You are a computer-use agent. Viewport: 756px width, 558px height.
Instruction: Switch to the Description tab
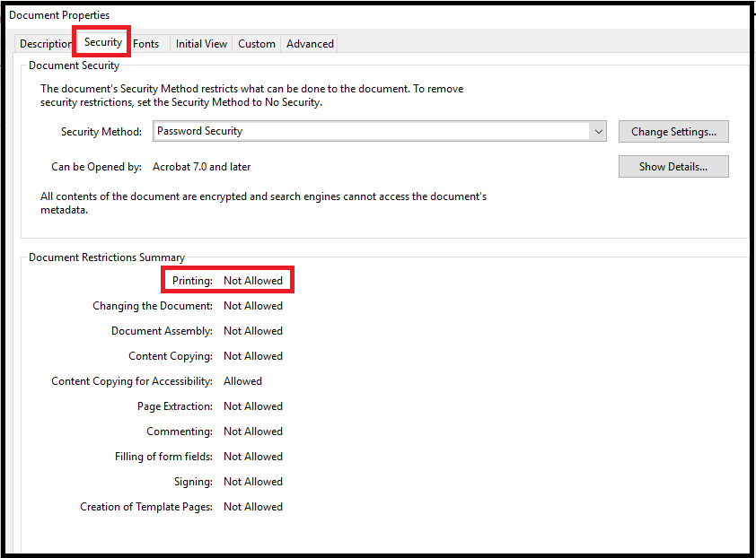(45, 43)
